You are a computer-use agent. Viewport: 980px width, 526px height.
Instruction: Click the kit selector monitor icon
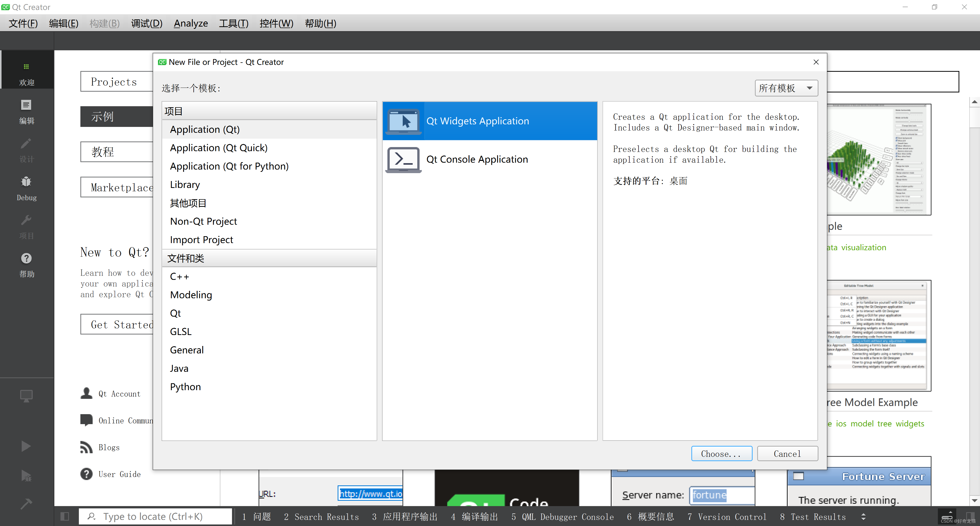[x=26, y=396]
